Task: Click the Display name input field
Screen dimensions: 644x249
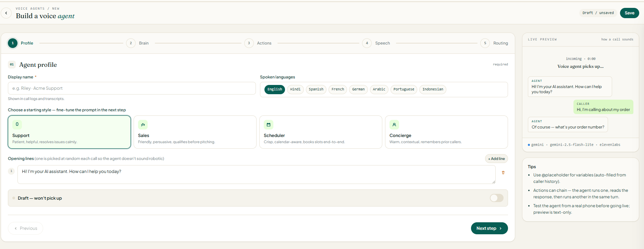Action: (x=132, y=88)
